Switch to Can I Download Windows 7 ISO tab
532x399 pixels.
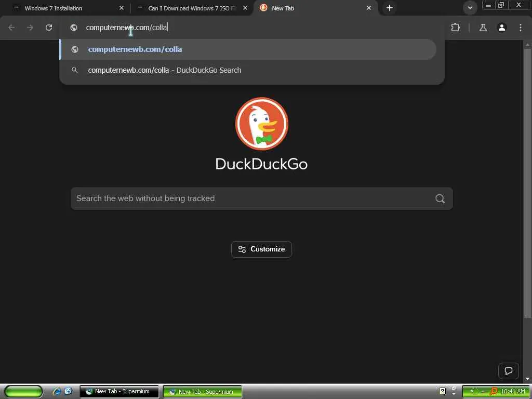tap(192, 8)
